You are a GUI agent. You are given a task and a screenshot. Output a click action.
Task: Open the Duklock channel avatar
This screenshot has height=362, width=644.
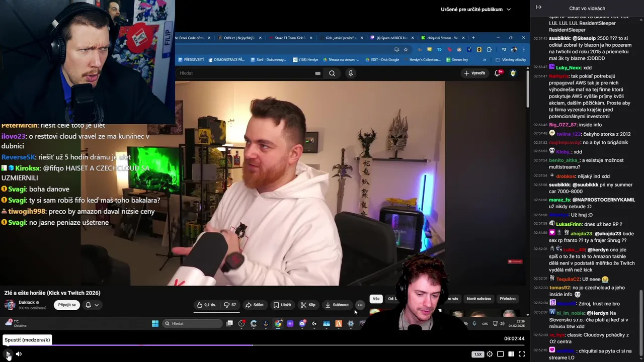coord(10,305)
